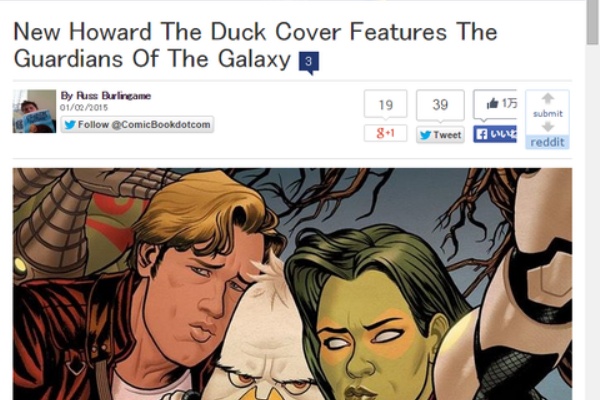Click the Facebook like thumbs-up counter
This screenshot has height=400, width=600.
(x=495, y=104)
